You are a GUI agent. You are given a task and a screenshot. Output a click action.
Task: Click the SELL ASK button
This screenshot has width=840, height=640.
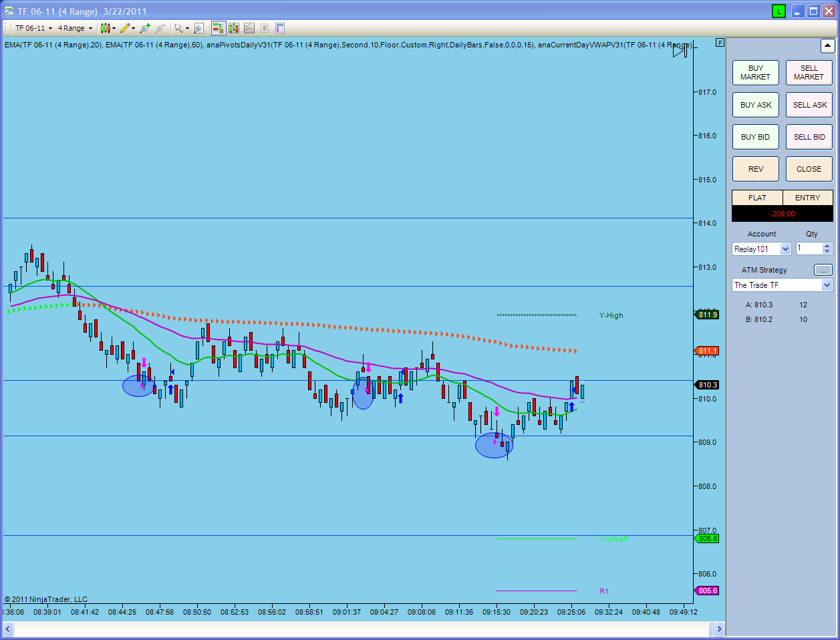coord(809,105)
